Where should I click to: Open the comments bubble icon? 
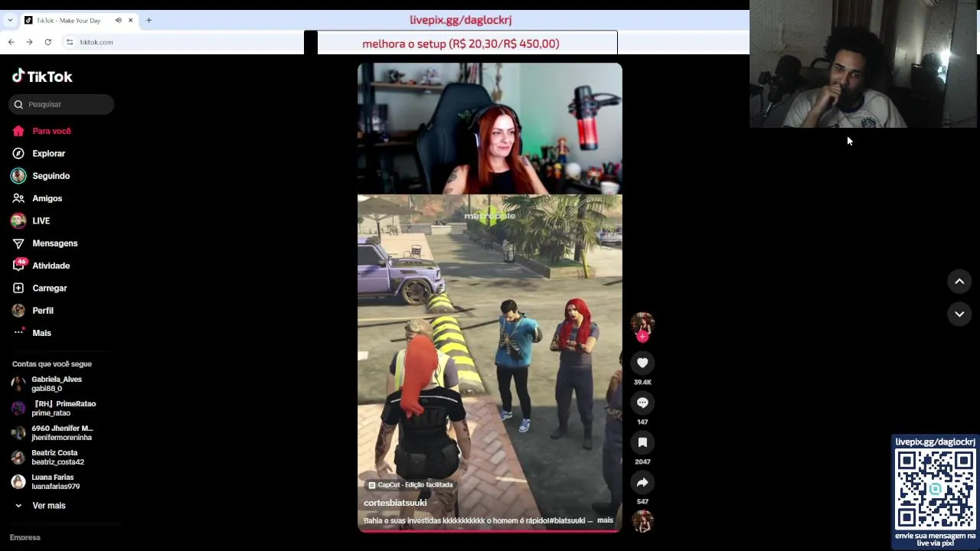pyautogui.click(x=642, y=403)
